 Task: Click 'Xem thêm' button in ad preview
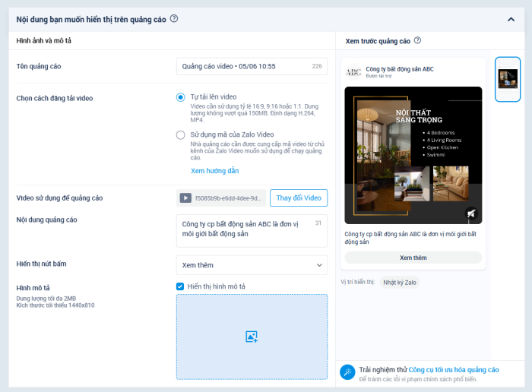(x=413, y=258)
